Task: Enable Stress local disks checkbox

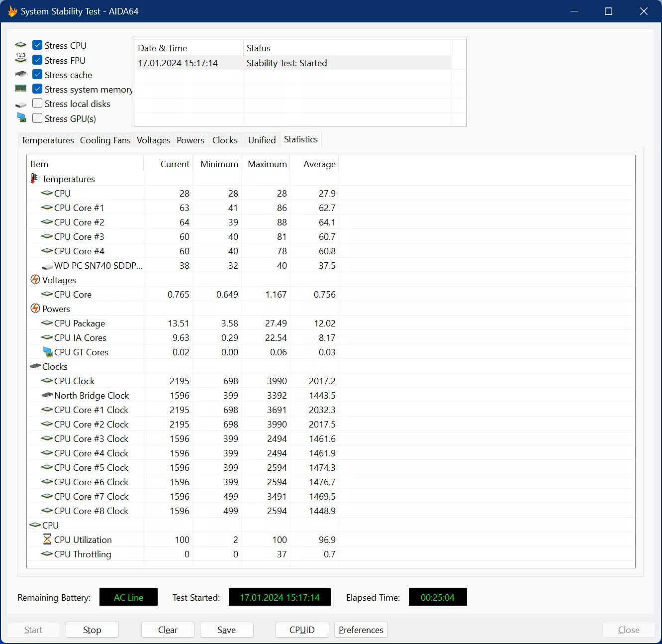Action: [x=37, y=104]
